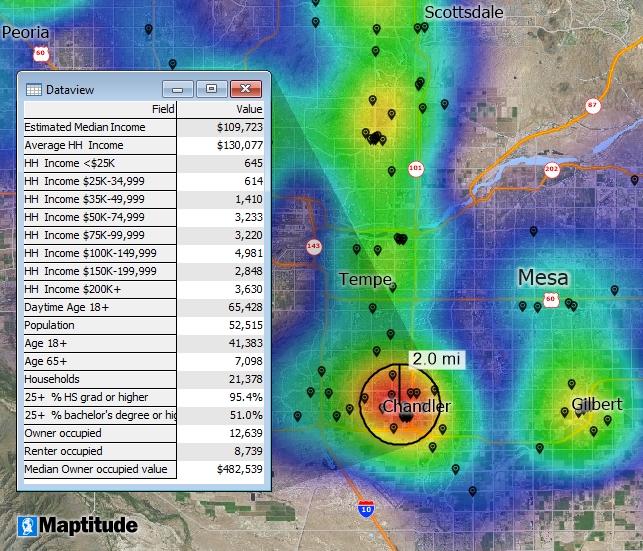Select HH Income $100K-149,999 field
Viewport: 643px width, 551px height.
(x=100, y=253)
